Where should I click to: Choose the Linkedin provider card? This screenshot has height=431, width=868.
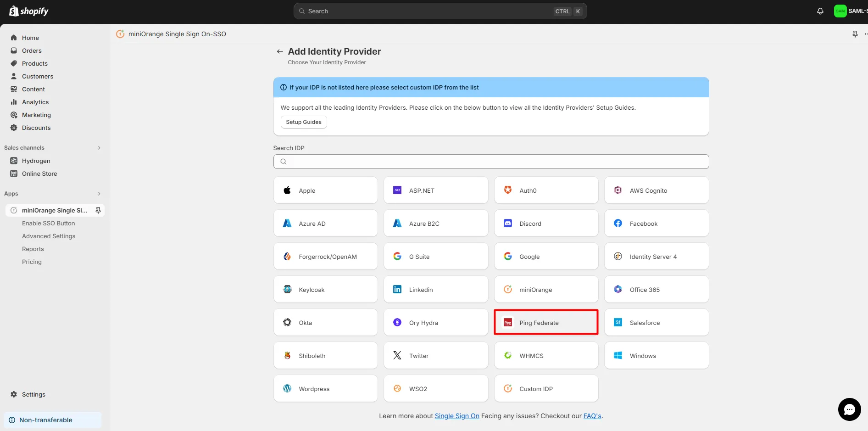click(x=436, y=290)
